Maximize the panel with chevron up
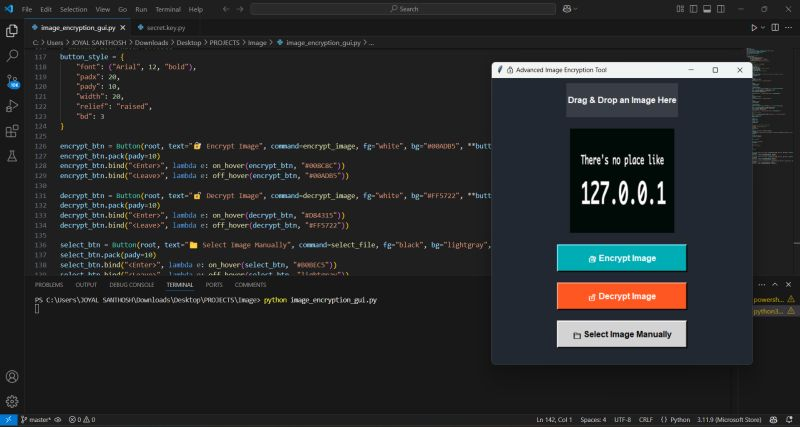800x427 pixels. click(775, 285)
